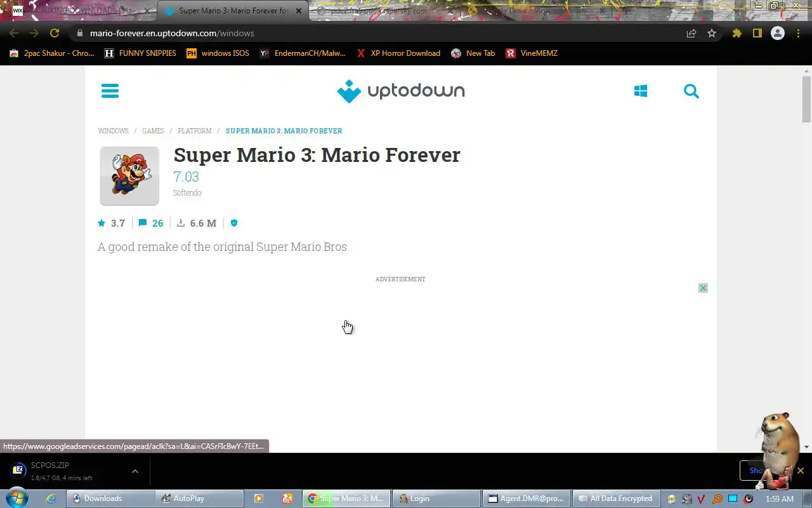The width and height of the screenshot is (812, 508).
Task: Click the Super Mario 3: Mario Forever breadcrumb
Action: coord(284,131)
